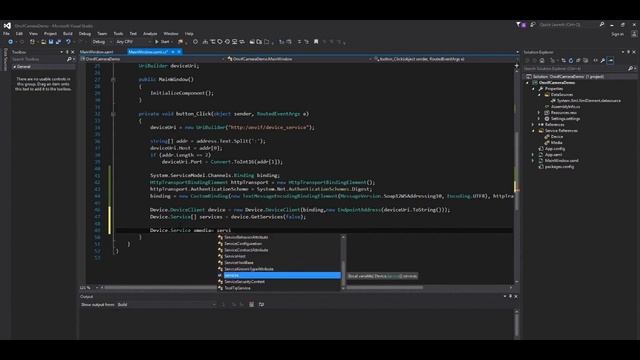Select the Media service reference
This screenshot has height=360, width=640.
pos(556,142)
